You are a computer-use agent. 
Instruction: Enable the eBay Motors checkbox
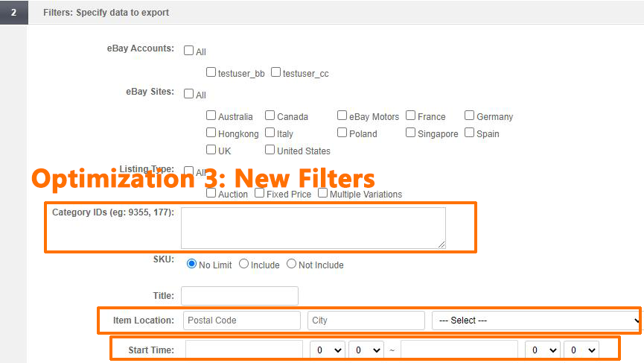point(342,116)
